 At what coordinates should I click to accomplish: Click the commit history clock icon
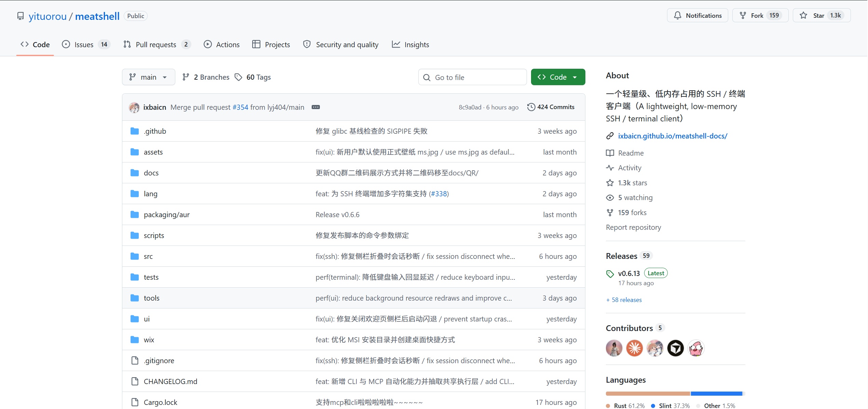(x=531, y=107)
